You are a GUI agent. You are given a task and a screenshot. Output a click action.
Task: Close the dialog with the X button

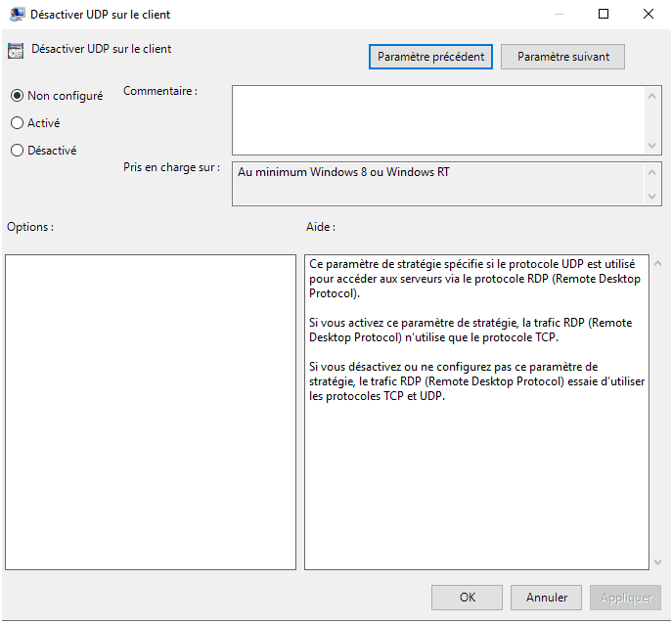pyautogui.click(x=649, y=14)
